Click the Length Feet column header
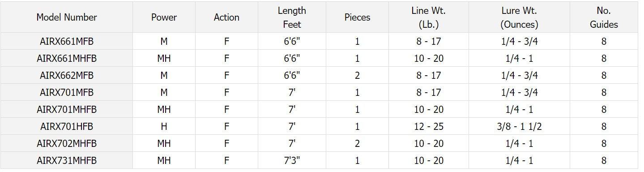 pyautogui.click(x=292, y=17)
